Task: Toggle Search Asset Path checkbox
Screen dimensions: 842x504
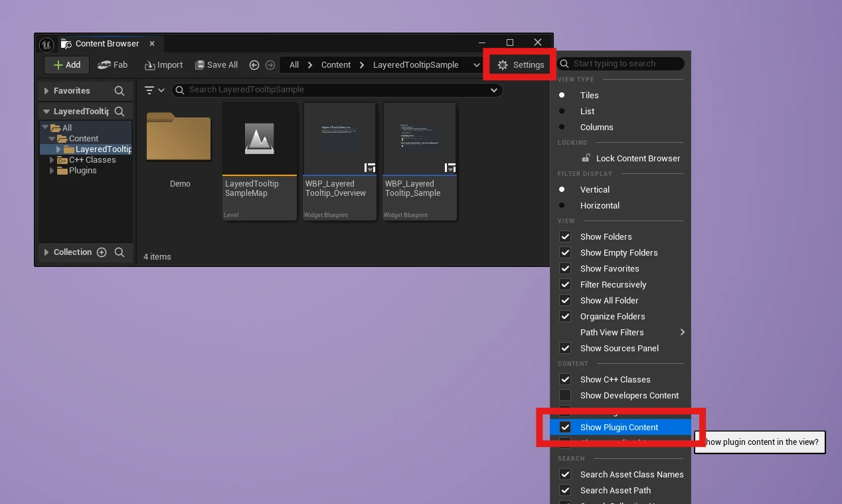Action: pyautogui.click(x=565, y=491)
